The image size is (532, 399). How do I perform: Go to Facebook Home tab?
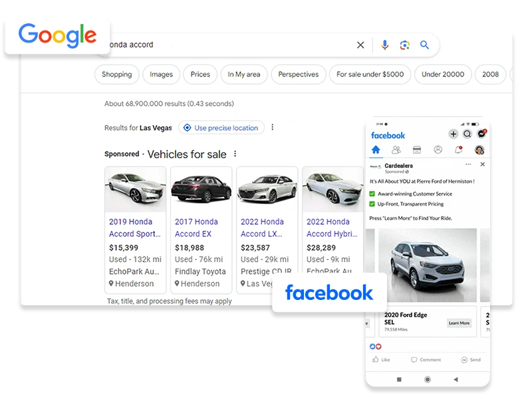click(376, 150)
